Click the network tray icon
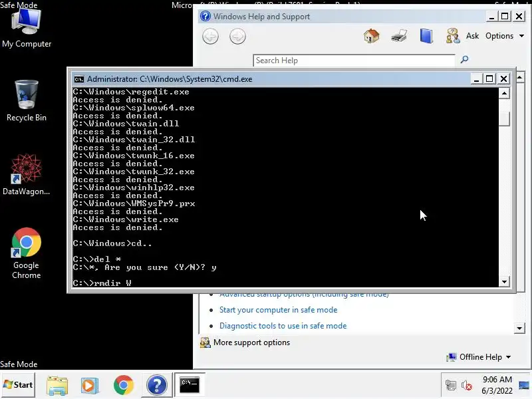 [x=451, y=385]
